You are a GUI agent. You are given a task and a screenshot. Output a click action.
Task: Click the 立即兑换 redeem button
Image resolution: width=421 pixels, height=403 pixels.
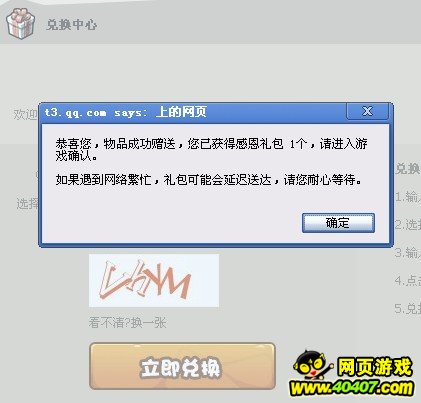coord(182,366)
